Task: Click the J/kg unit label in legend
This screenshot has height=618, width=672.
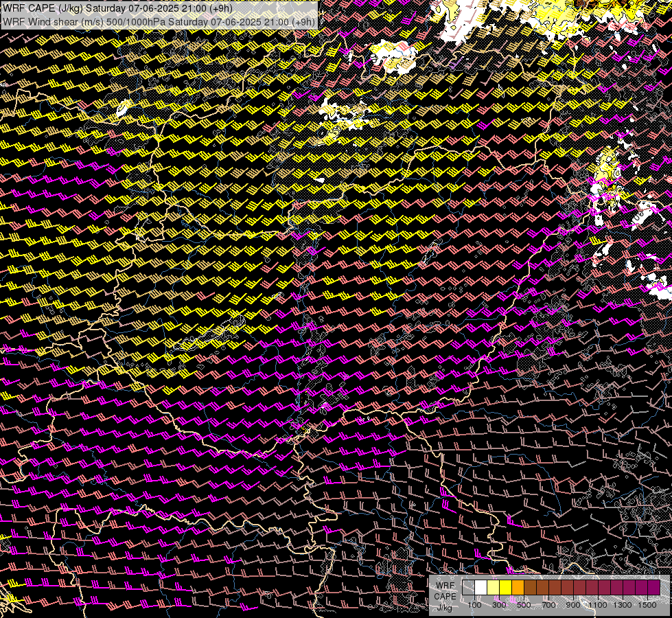Action: [x=445, y=608]
